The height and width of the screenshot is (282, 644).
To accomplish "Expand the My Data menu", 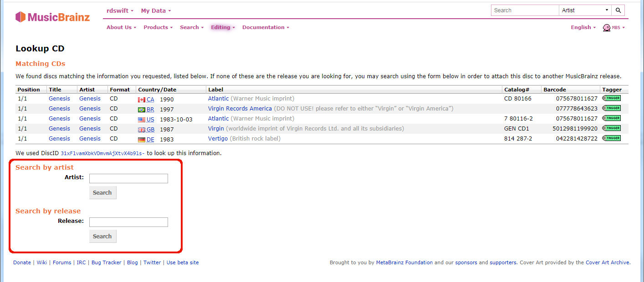I will pos(156,10).
